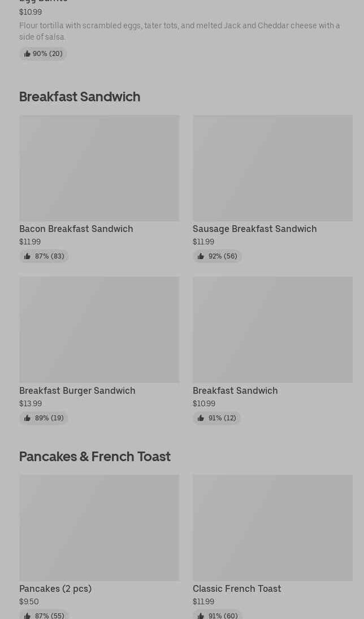Click thumbs-up icon under Egg Burrito
Viewport: 364px width, 619px height.
27,54
